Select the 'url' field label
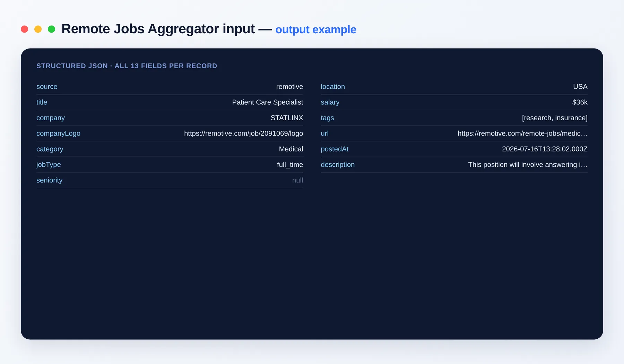The height and width of the screenshot is (364, 624). coord(324,133)
